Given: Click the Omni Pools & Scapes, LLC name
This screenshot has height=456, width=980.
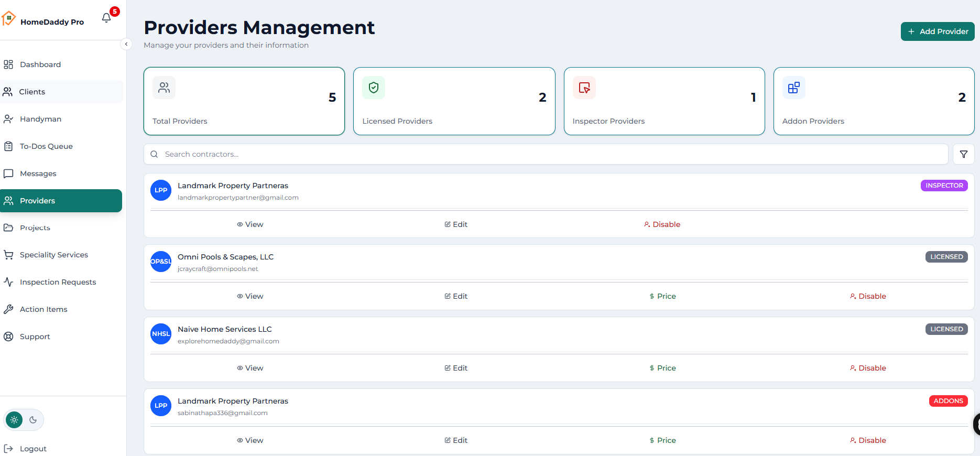Looking at the screenshot, I should (225, 257).
